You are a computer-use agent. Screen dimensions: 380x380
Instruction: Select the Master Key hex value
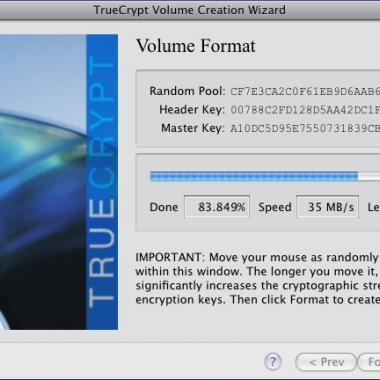point(305,129)
